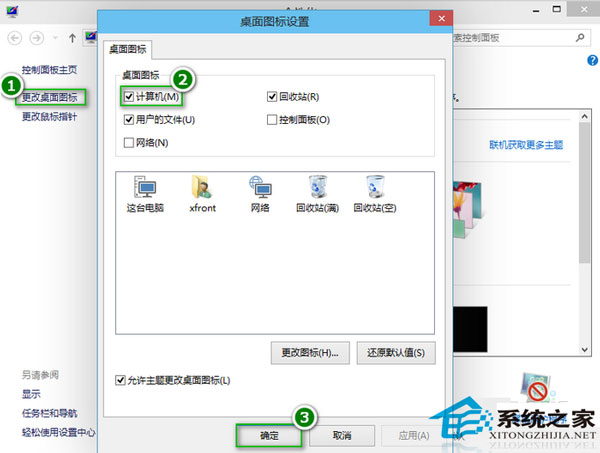Select the 网络 network icon
The width and height of the screenshot is (600, 453).
[263, 190]
